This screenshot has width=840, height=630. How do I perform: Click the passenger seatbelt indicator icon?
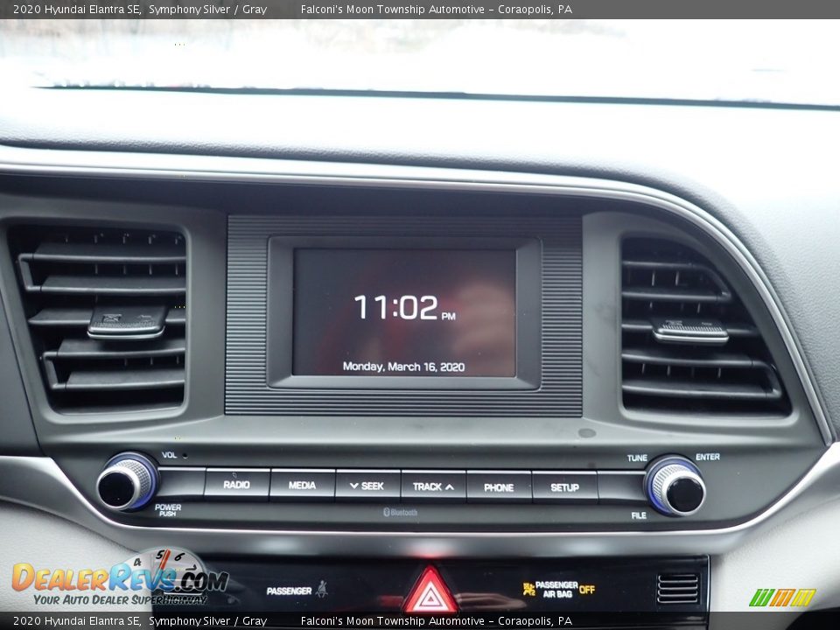(x=321, y=589)
